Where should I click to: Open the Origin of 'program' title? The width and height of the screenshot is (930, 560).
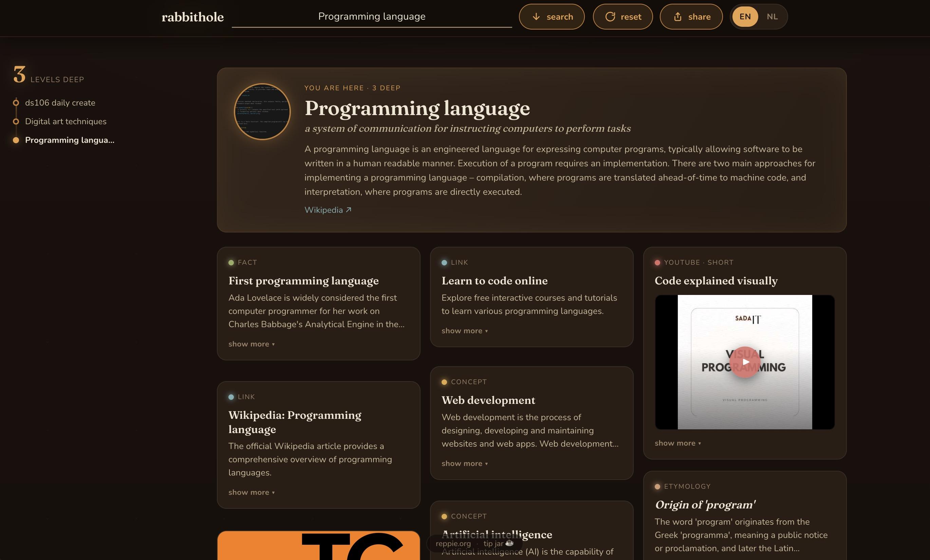point(705,505)
